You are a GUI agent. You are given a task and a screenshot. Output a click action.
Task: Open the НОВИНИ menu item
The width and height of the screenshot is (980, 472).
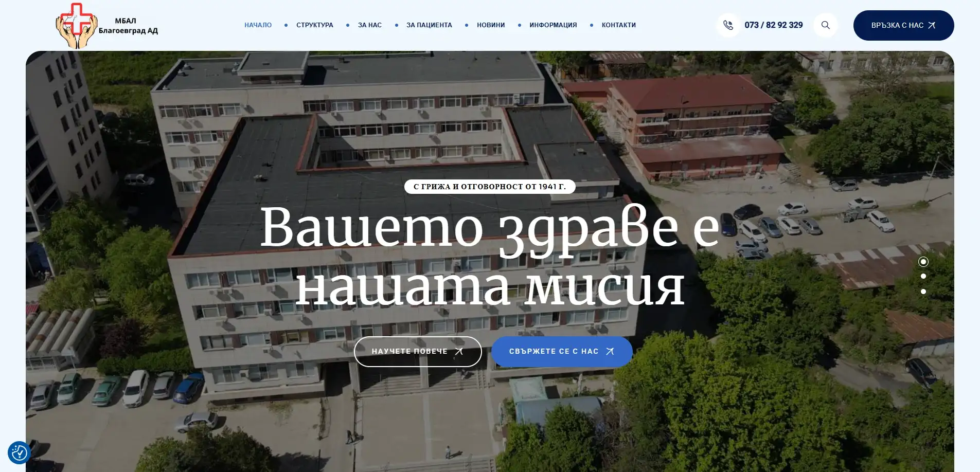[491, 25]
